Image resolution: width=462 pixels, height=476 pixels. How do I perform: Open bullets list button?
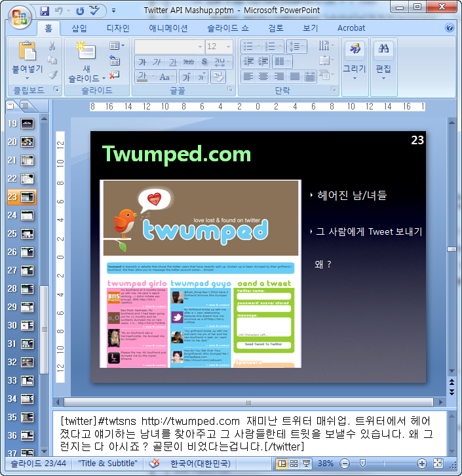[252, 47]
